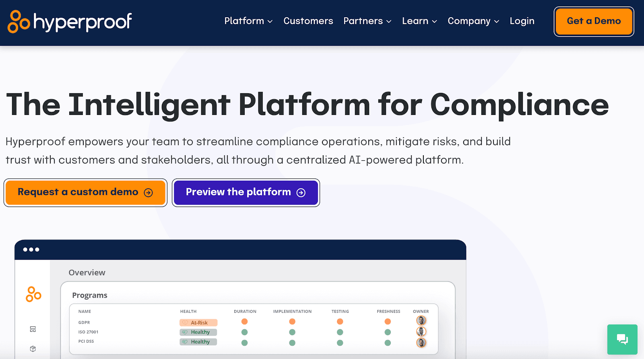Click the "Programs" title in the preview
Screen dimensions: 644x359
[x=90, y=295]
